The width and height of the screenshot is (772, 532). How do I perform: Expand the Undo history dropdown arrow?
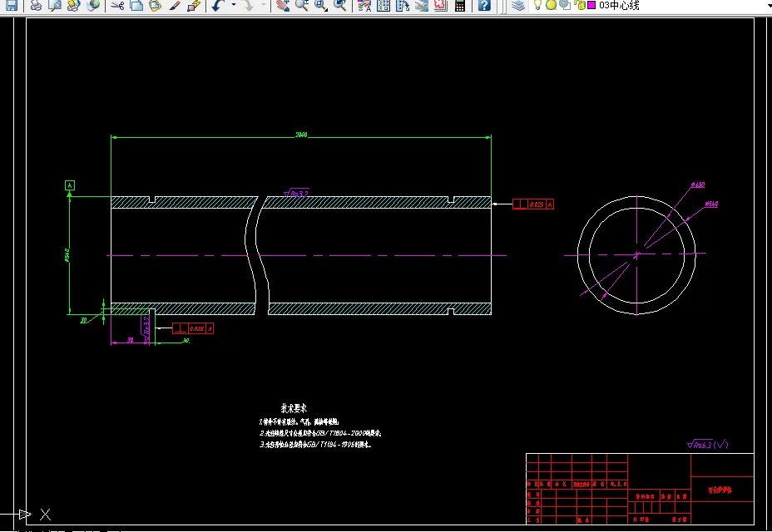pos(234,6)
